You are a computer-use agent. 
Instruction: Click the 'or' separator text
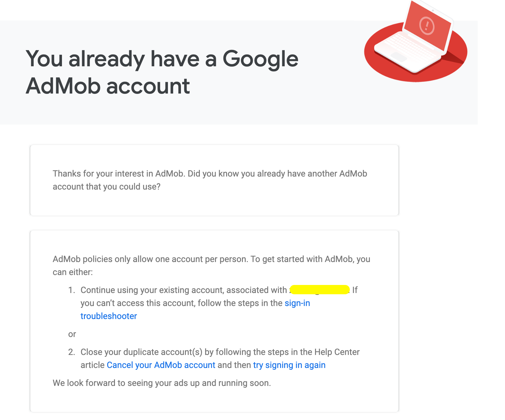pyautogui.click(x=72, y=334)
